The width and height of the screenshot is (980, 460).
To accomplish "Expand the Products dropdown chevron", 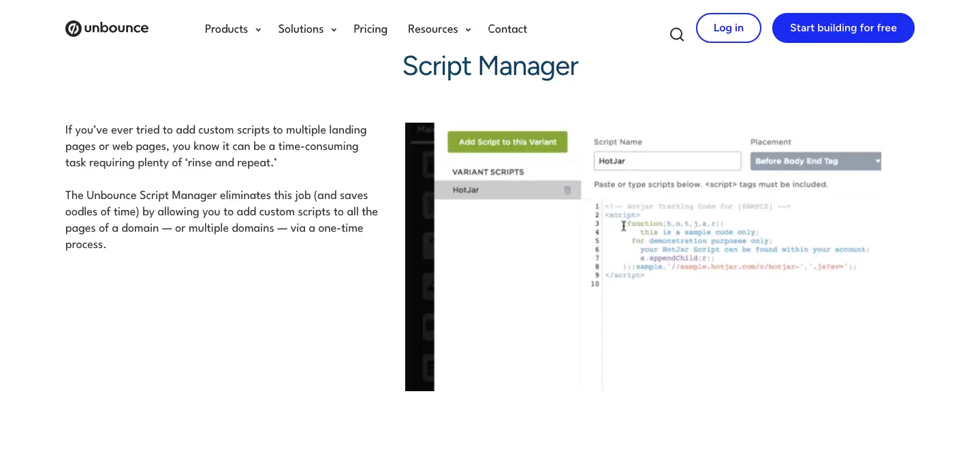I will point(258,30).
